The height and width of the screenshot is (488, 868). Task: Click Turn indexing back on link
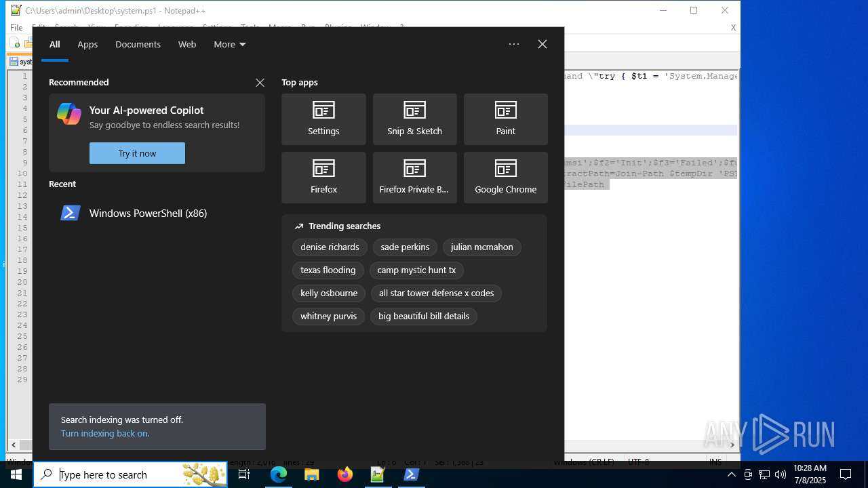coord(105,433)
